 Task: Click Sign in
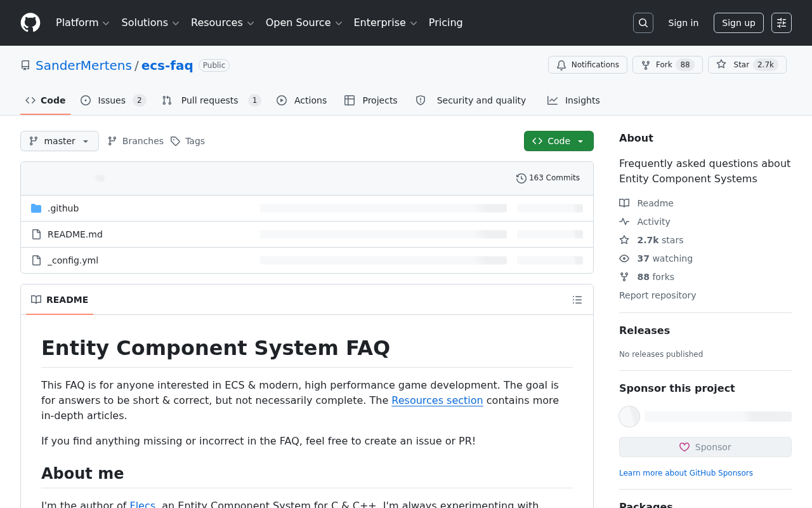[x=683, y=23]
